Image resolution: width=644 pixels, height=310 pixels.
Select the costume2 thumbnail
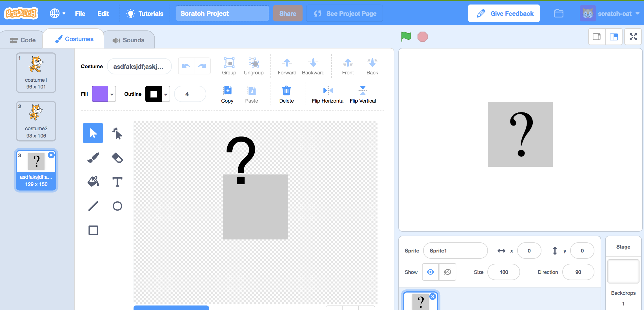(36, 121)
